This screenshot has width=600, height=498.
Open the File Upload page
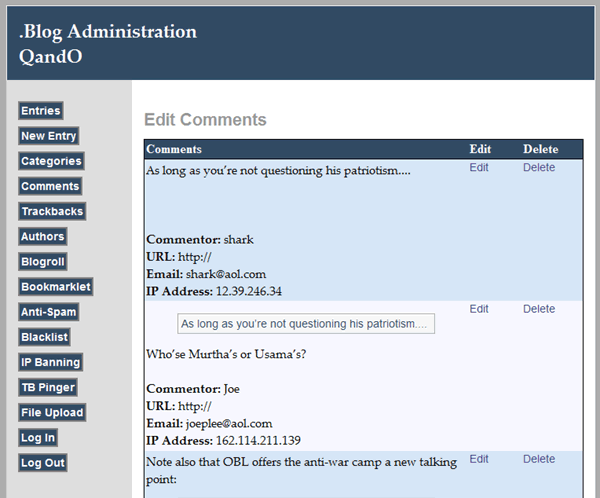pos(52,413)
